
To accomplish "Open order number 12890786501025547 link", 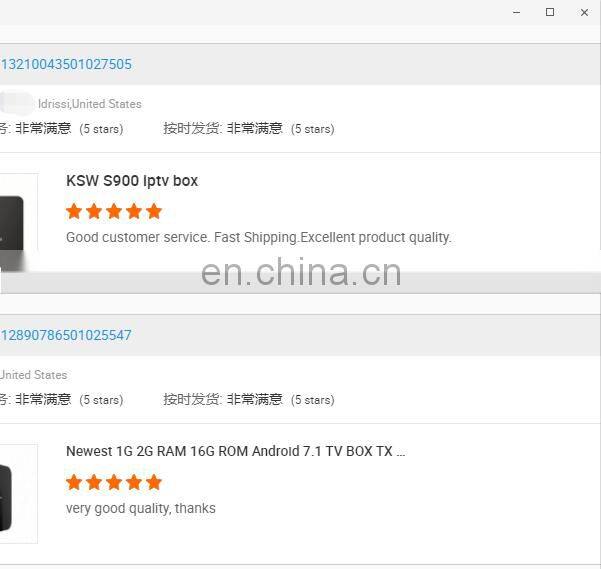I will pyautogui.click(x=66, y=335).
